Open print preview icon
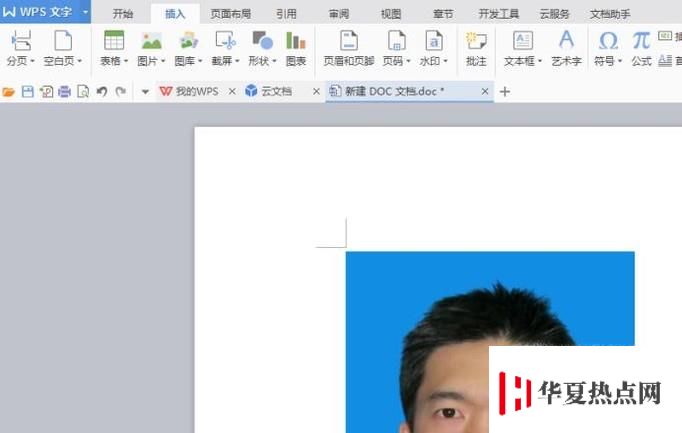This screenshot has width=682, height=433. pos(83,92)
